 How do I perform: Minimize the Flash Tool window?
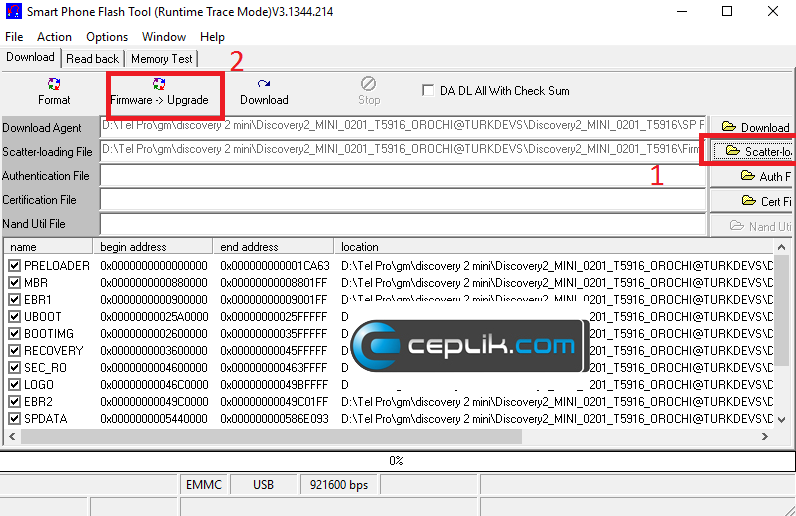click(682, 11)
